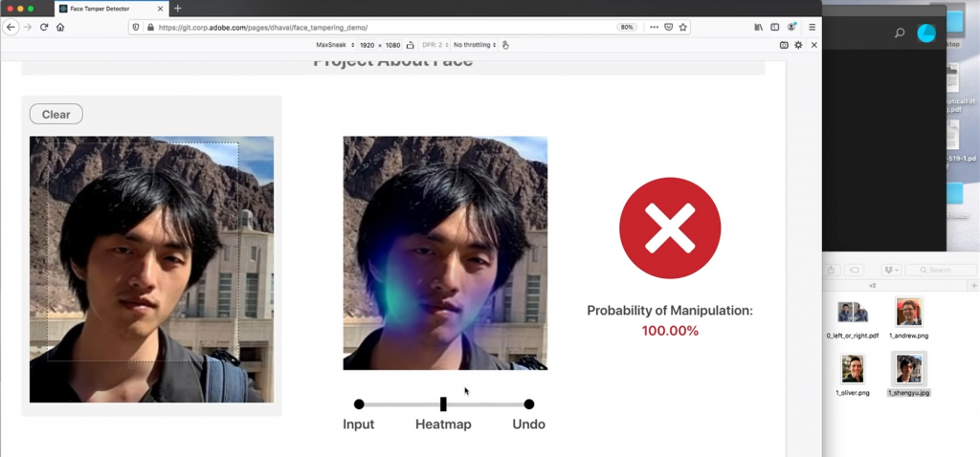Viewport: 980px width, 457px height.
Task: Click the Heatmap label under slider
Action: pos(443,424)
